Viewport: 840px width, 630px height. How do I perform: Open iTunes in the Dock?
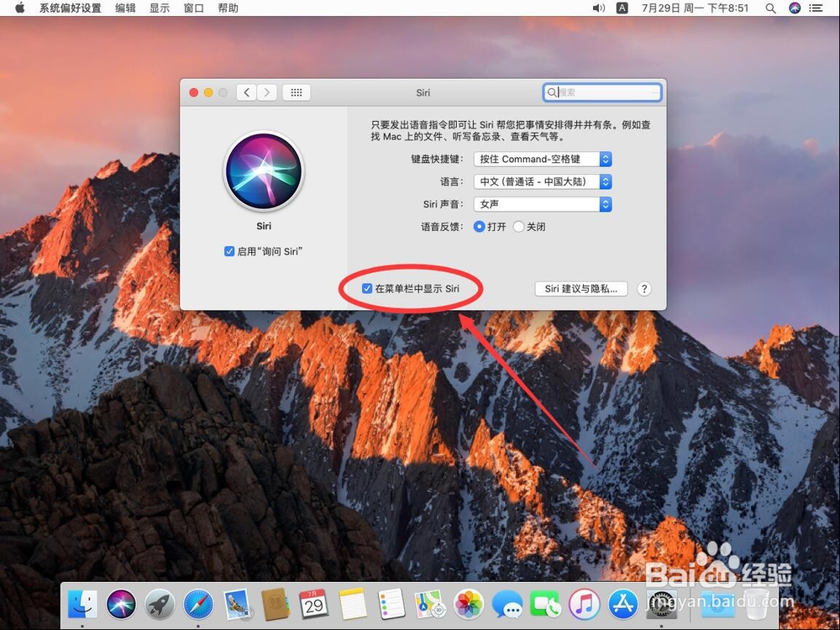(585, 605)
